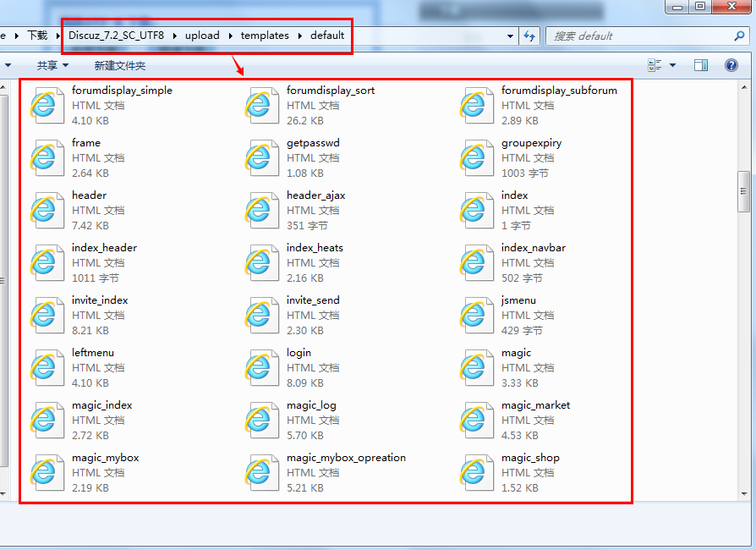Click the header HTML file icon
756x550 pixels.
(x=47, y=211)
